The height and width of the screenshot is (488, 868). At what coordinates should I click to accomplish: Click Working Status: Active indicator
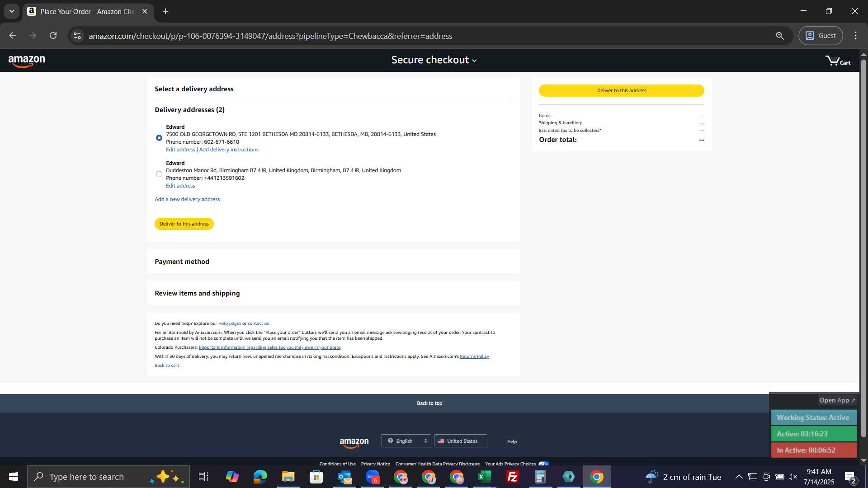coord(814,418)
